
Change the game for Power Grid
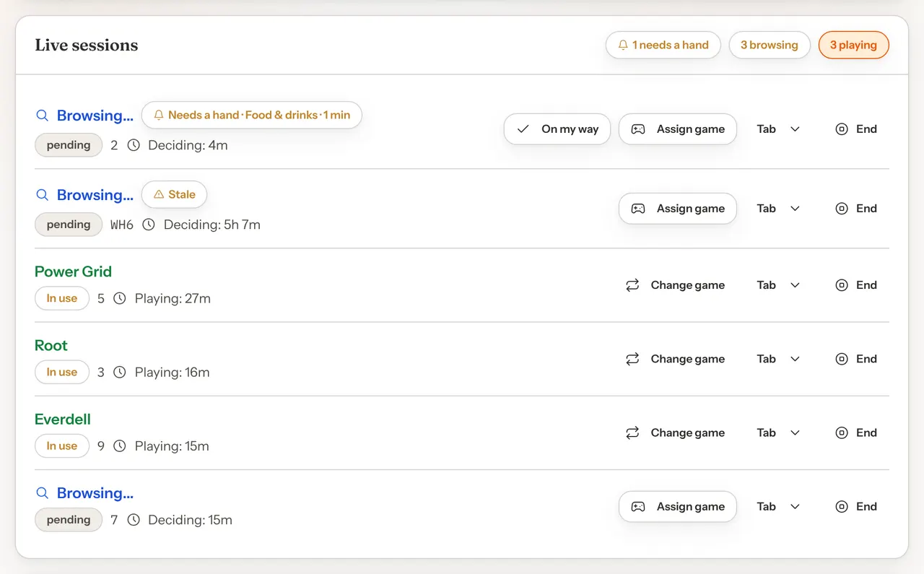[675, 285]
